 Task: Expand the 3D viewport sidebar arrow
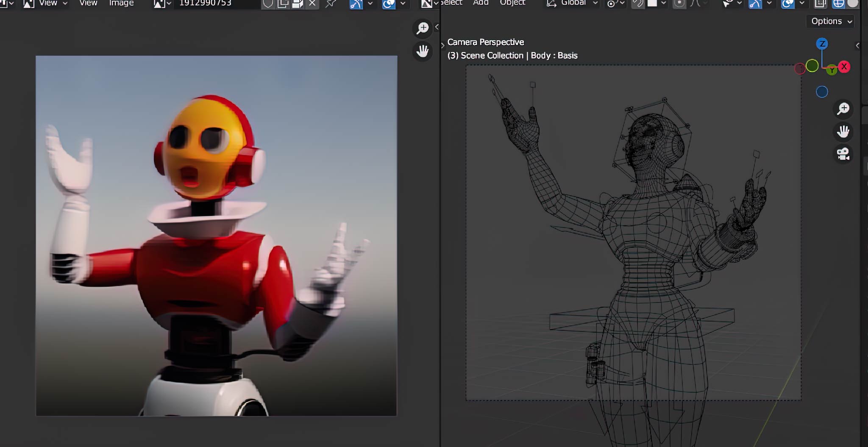tap(857, 45)
